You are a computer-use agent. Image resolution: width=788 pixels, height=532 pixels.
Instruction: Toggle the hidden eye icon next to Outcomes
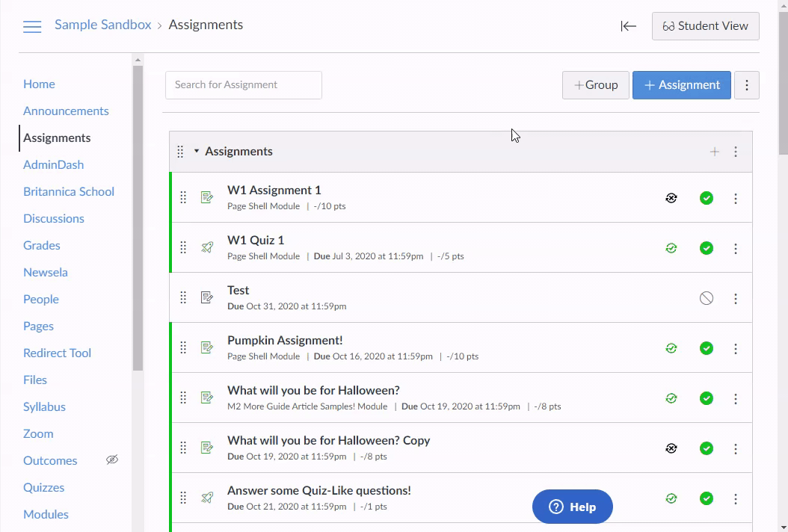tap(112, 460)
